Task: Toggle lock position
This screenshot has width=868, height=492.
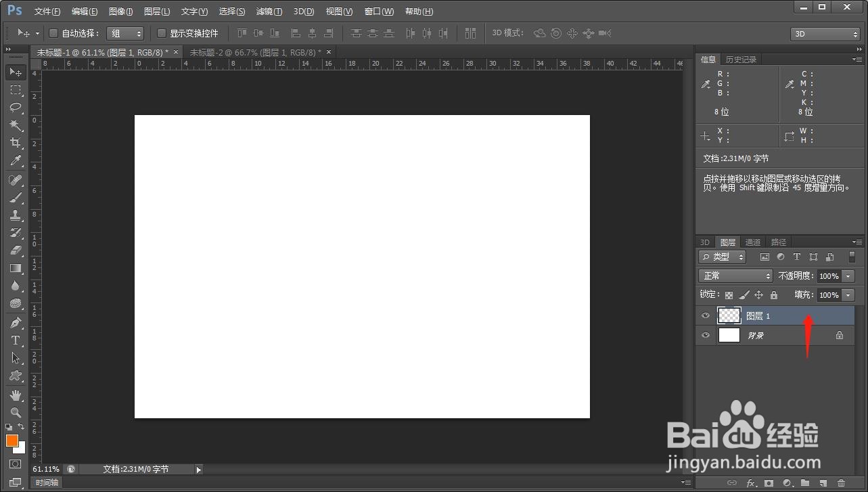Action: (758, 295)
